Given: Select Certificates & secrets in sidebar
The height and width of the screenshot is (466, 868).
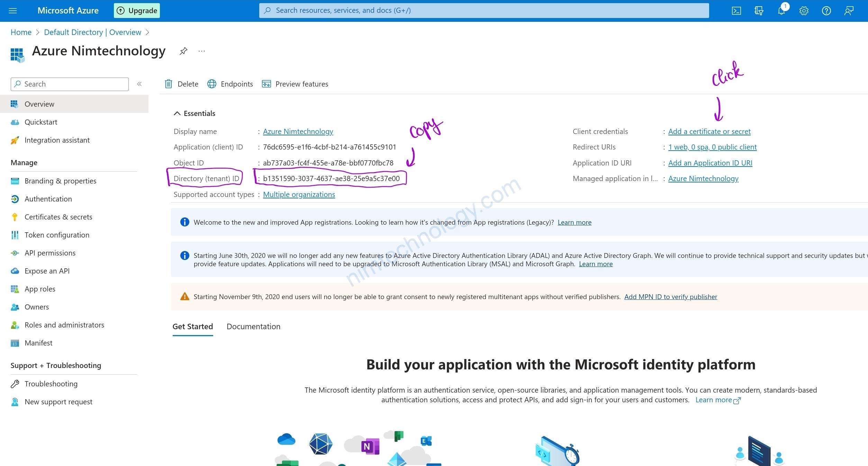Looking at the screenshot, I should tap(58, 217).
